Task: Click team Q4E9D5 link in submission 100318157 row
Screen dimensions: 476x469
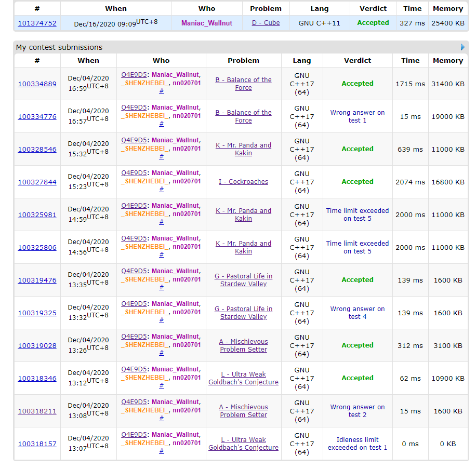Action: 134,435
